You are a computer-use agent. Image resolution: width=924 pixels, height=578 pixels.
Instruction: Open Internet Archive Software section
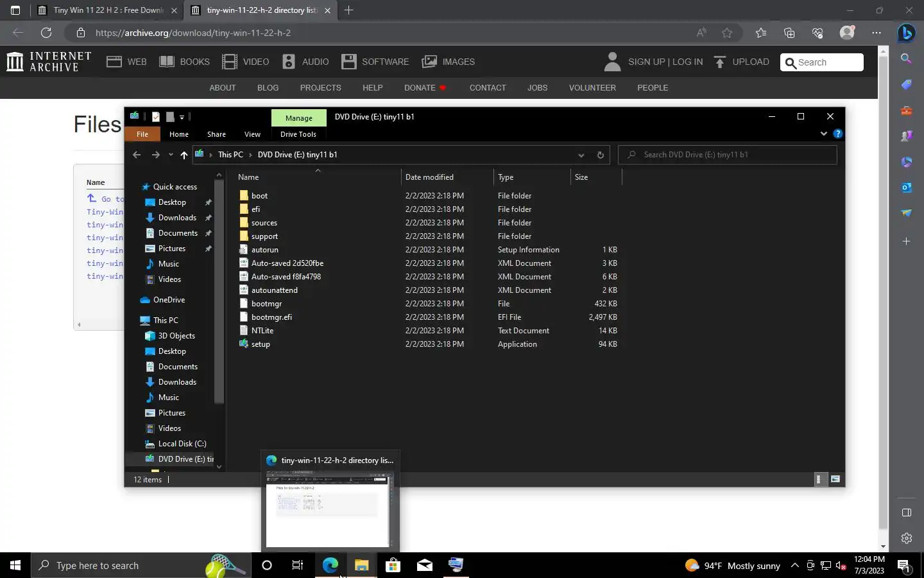click(x=375, y=62)
